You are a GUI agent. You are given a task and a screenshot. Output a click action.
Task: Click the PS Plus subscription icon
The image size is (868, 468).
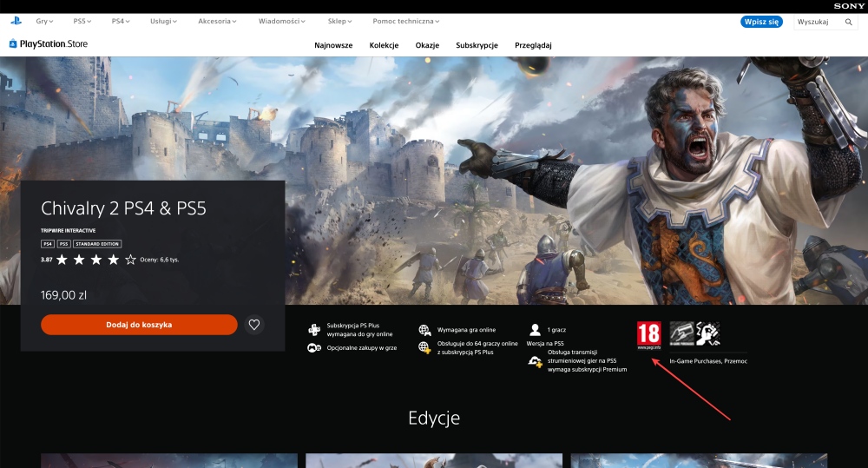pos(314,330)
